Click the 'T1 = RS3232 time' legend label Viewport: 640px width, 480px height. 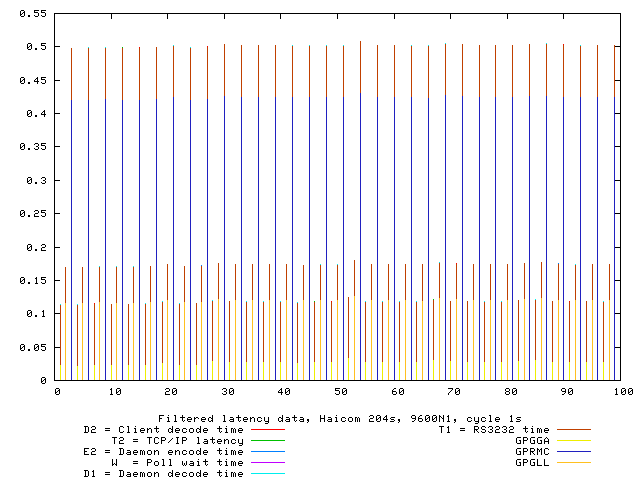tap(494, 429)
